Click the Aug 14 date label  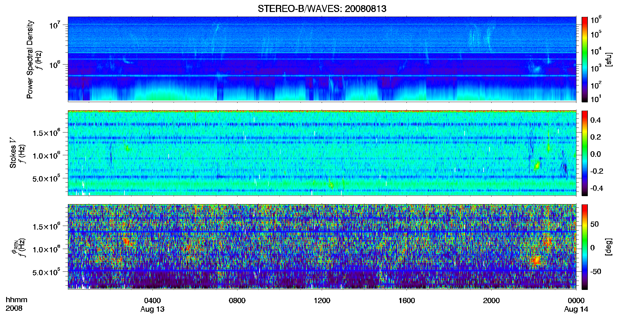coord(576,309)
